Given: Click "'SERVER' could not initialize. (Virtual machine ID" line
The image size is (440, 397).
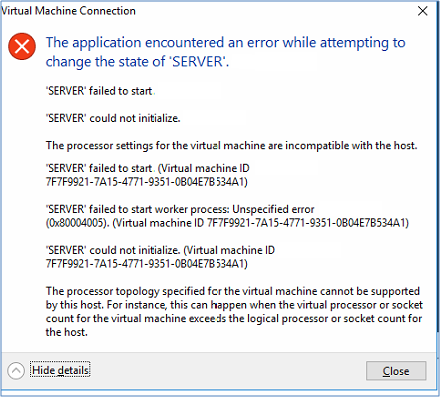Looking at the screenshot, I should [160, 250].
